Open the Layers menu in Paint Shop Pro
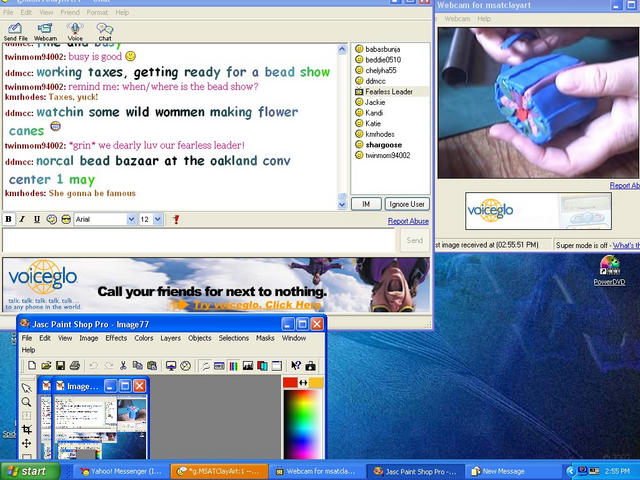Screen dimensions: 640x480 171,338
